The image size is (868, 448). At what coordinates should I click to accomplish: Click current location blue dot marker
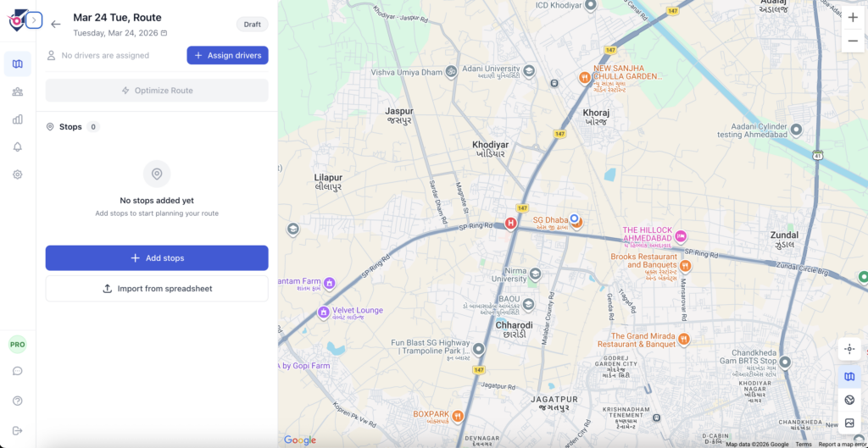click(x=575, y=218)
